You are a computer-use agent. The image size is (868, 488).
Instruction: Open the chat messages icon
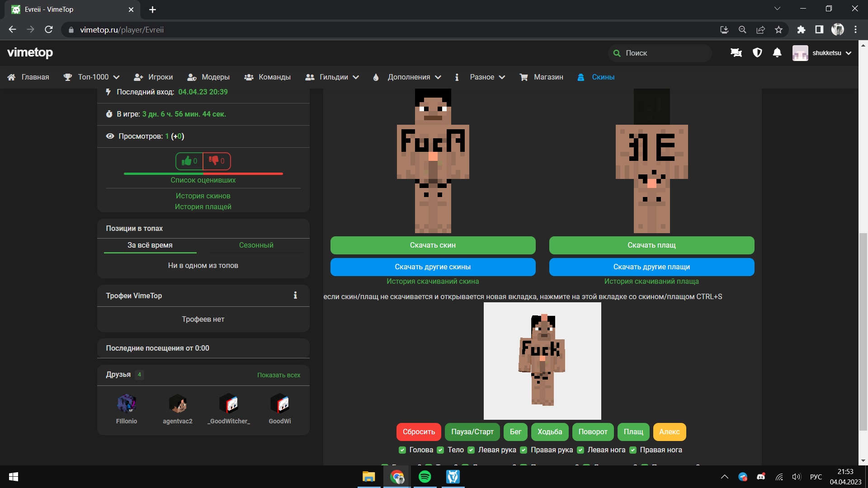pos(736,53)
